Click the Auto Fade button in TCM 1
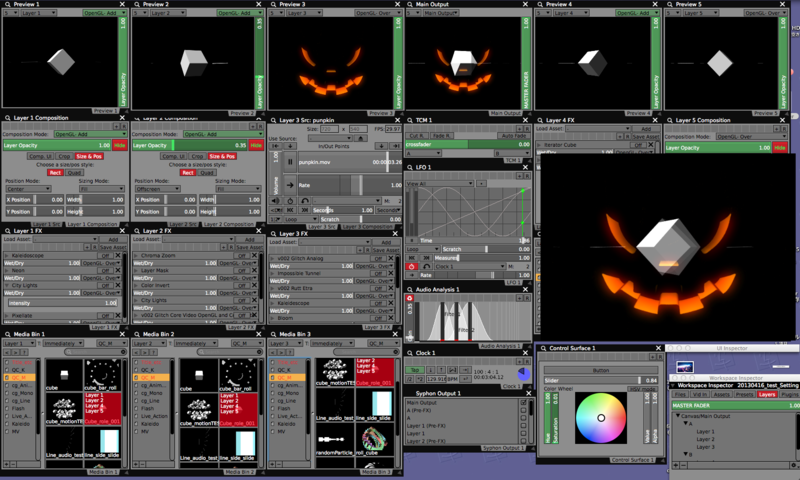 (x=513, y=136)
